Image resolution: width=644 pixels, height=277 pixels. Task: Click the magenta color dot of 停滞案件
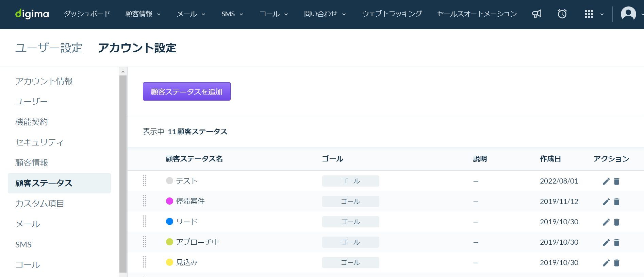169,201
